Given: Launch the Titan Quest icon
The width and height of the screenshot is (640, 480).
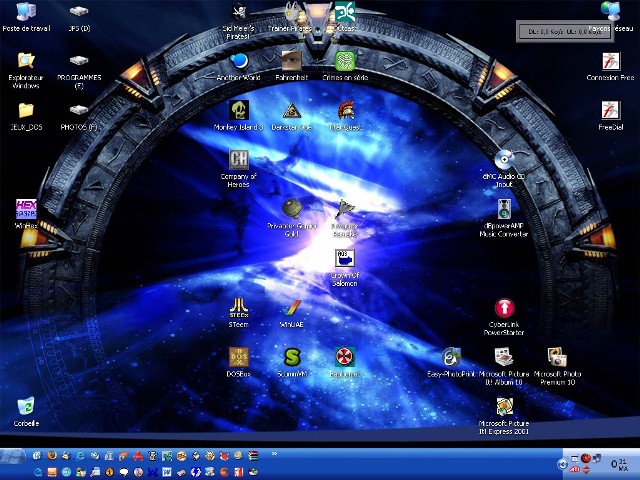Looking at the screenshot, I should [x=345, y=116].
